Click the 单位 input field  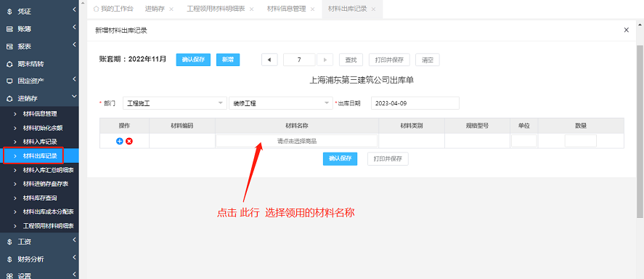[x=524, y=141]
